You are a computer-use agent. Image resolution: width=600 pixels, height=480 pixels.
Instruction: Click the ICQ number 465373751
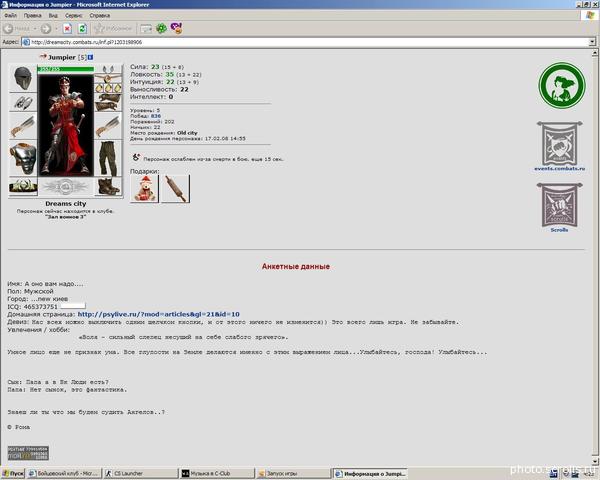41,307
